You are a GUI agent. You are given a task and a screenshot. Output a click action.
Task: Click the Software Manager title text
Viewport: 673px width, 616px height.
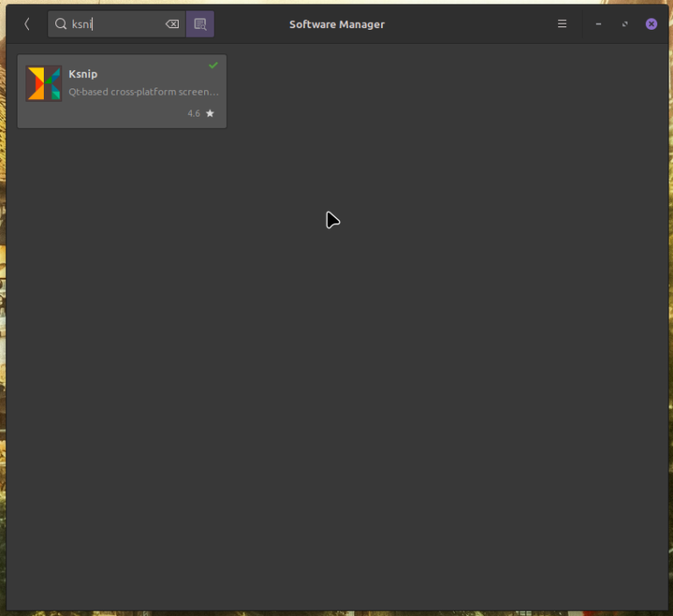click(x=336, y=25)
